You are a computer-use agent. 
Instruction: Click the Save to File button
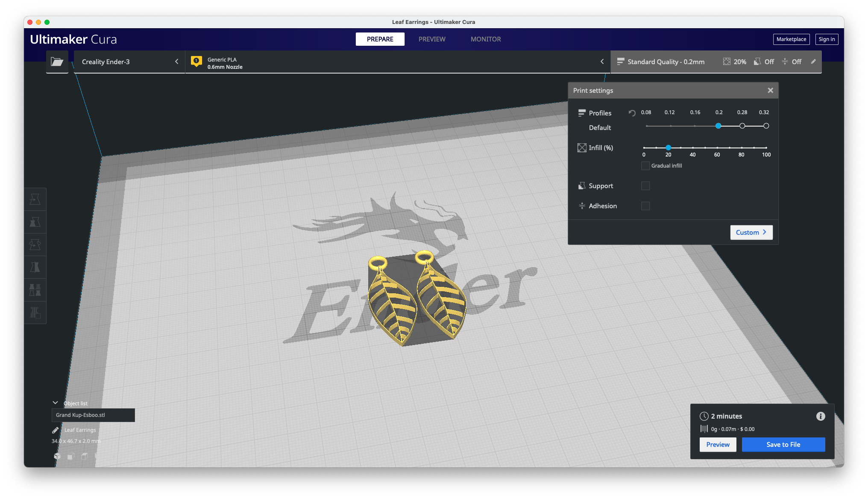point(783,444)
